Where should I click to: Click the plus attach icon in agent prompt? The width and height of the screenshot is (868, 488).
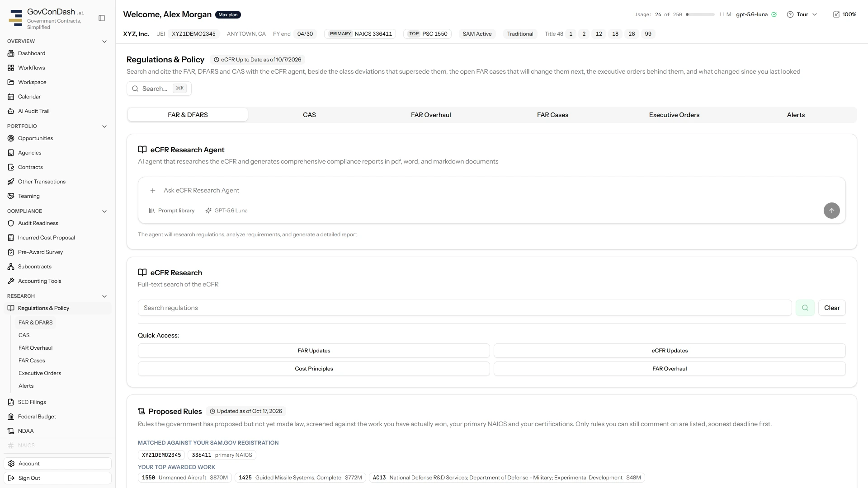click(x=153, y=191)
